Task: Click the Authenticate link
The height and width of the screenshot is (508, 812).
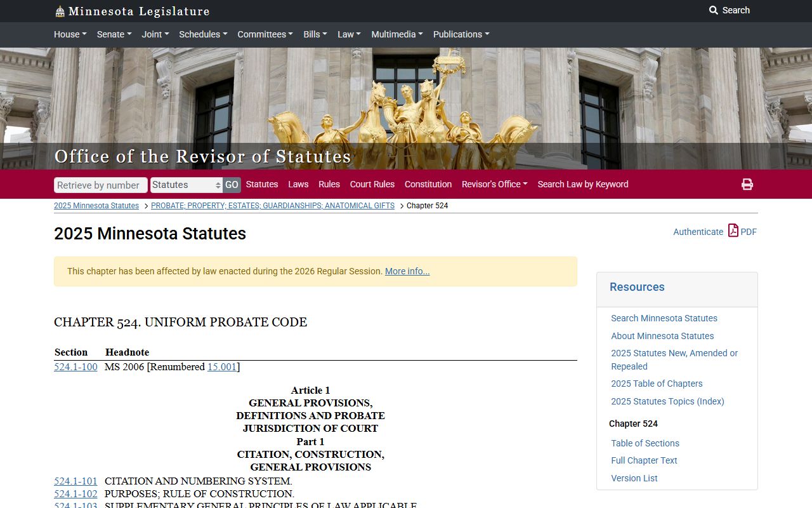Action: click(698, 232)
